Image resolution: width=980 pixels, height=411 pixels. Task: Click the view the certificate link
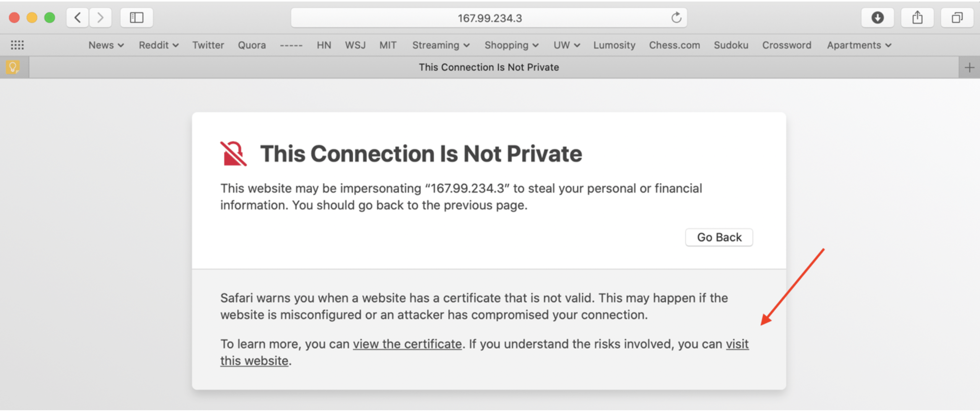point(407,344)
